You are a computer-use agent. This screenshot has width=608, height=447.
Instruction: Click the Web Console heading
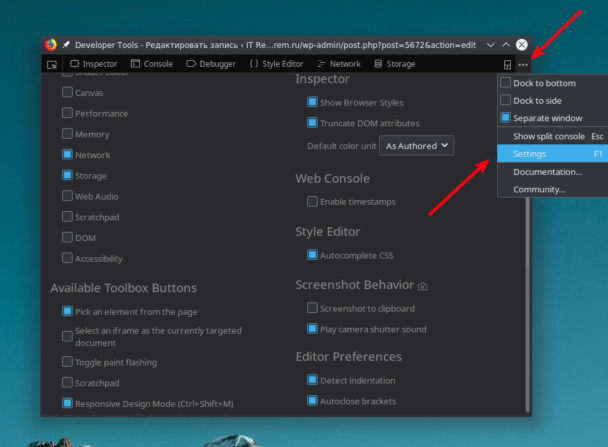click(x=332, y=179)
